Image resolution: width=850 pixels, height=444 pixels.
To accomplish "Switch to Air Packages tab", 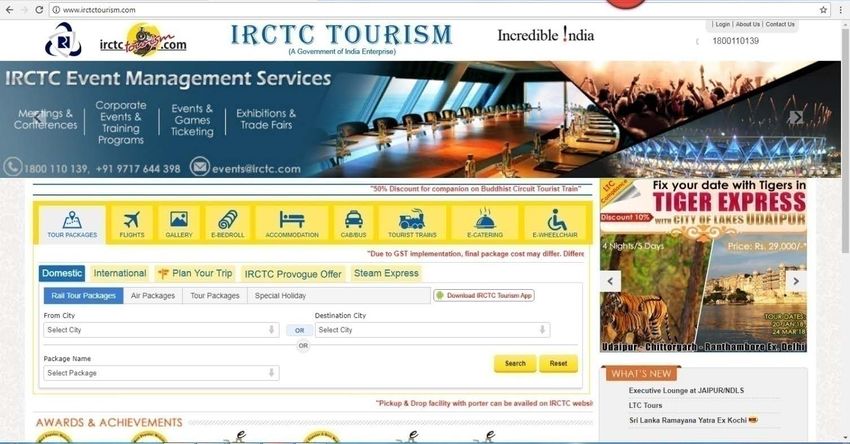I will pyautogui.click(x=153, y=295).
